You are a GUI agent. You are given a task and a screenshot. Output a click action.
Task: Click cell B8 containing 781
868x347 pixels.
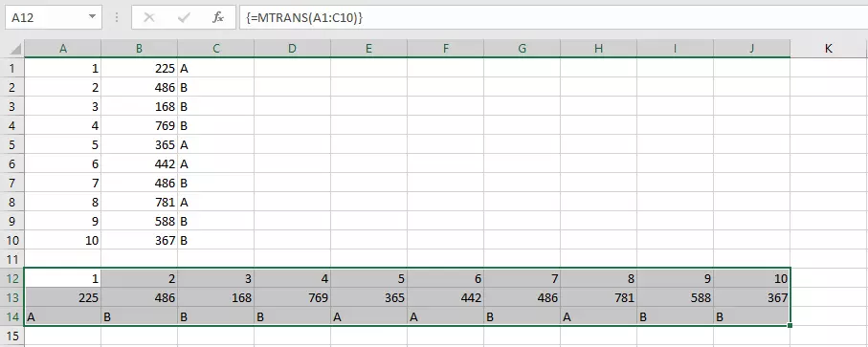[x=140, y=203]
